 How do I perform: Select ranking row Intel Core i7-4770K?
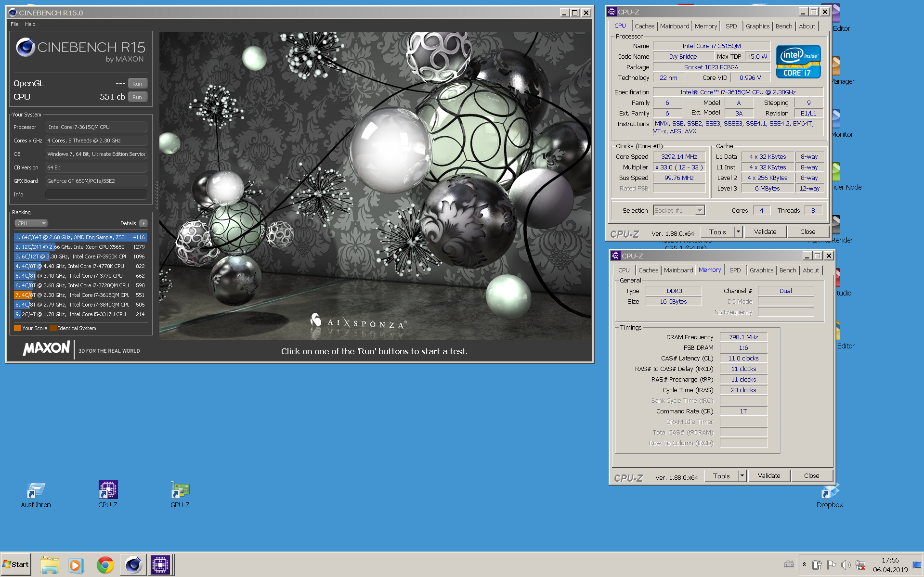80,266
